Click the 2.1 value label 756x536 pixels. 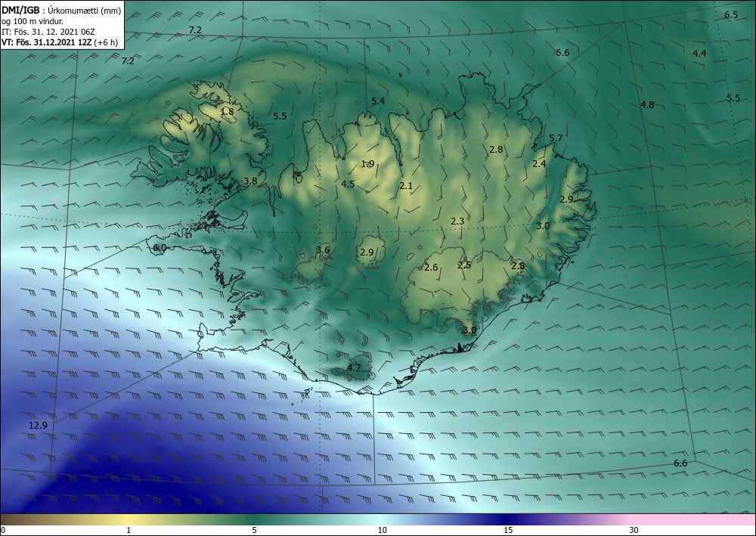coord(406,185)
